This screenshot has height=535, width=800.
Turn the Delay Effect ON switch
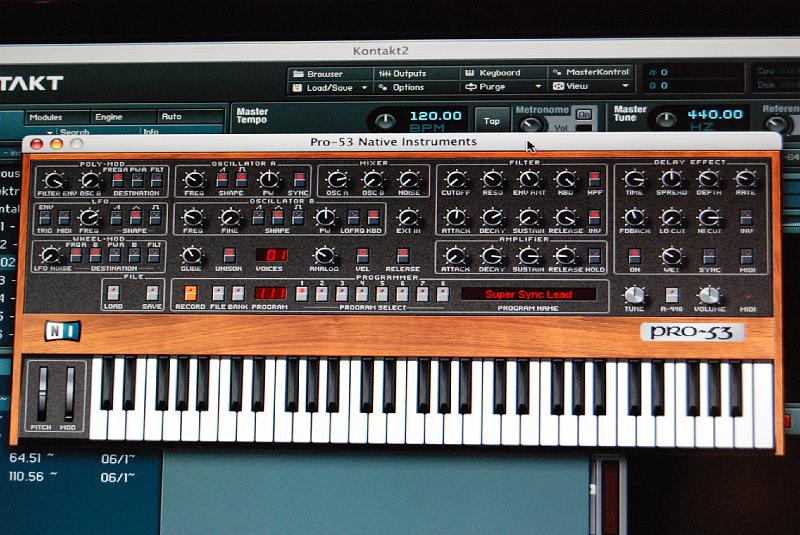click(x=634, y=256)
